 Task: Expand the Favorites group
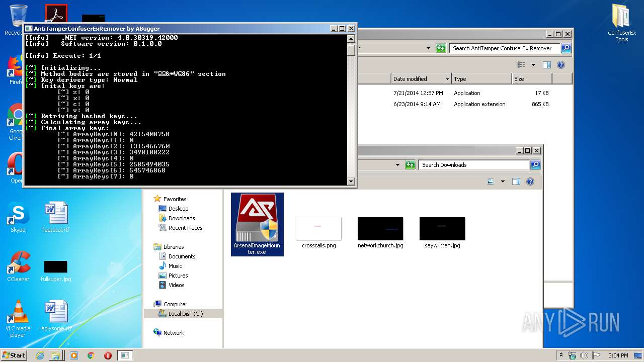[x=170, y=199]
